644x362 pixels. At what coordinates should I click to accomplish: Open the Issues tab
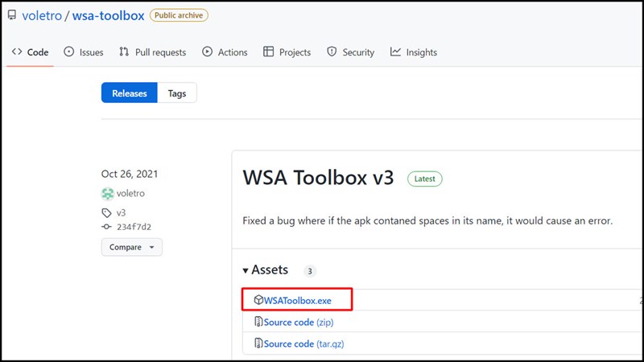pyautogui.click(x=84, y=52)
